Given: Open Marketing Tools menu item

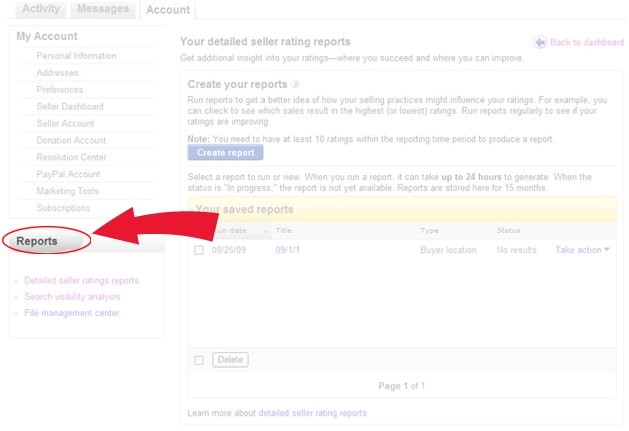Looking at the screenshot, I should pyautogui.click(x=67, y=191).
